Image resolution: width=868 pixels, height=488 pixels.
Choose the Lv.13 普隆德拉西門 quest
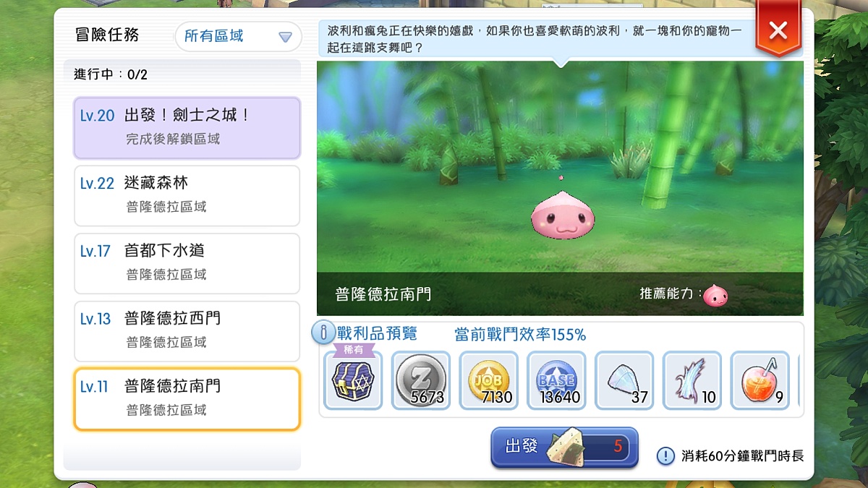(x=187, y=331)
